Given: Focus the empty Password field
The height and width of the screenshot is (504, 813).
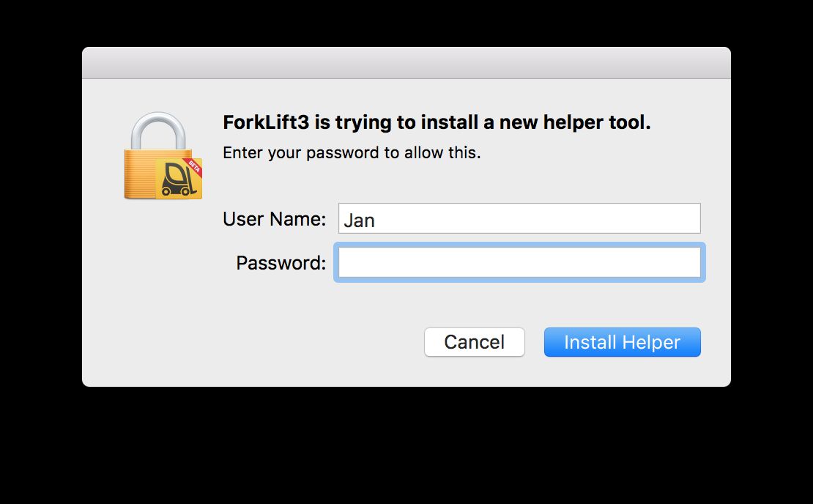Looking at the screenshot, I should (519, 262).
